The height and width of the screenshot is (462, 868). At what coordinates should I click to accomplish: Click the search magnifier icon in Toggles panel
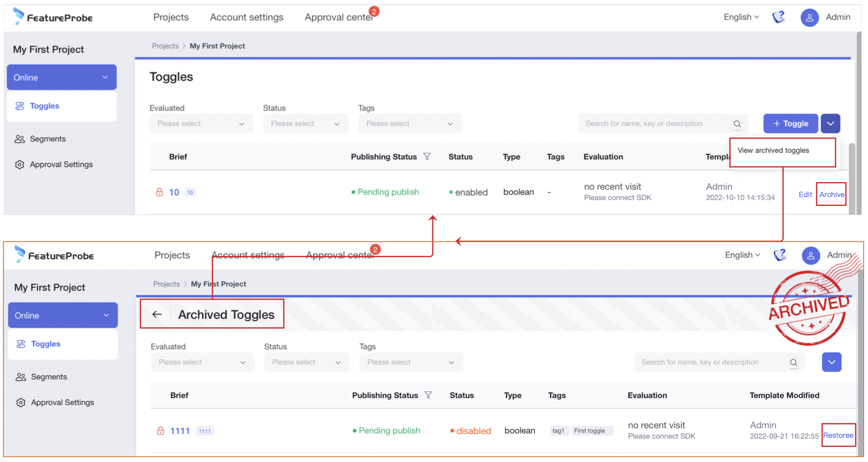737,124
